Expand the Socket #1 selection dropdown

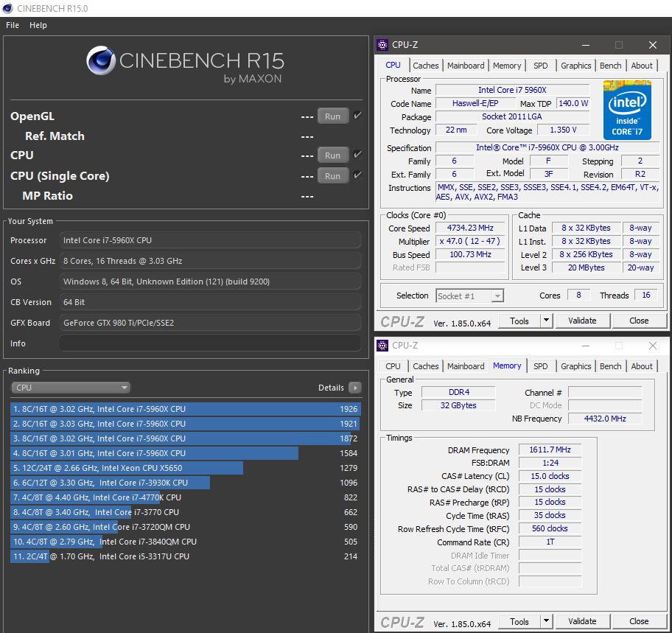(x=497, y=295)
